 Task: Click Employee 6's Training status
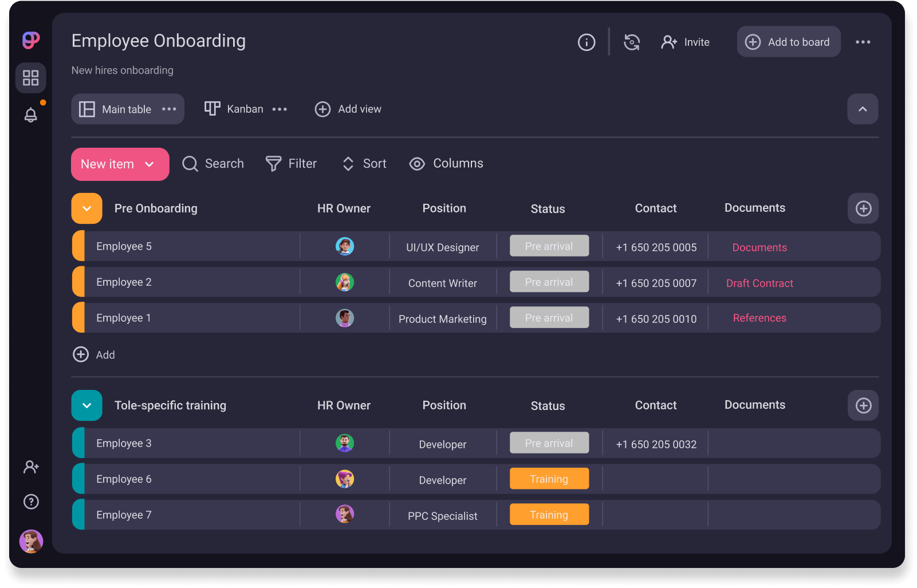549,479
